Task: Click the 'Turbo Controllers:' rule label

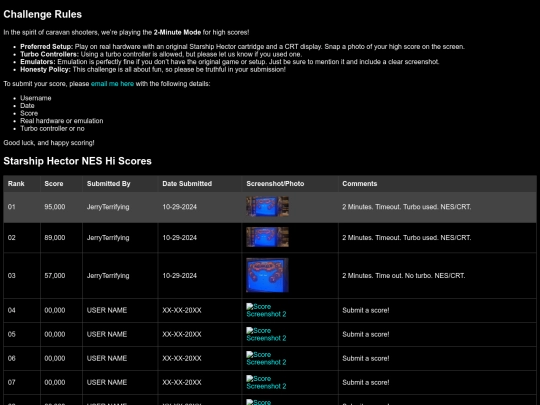Action: 50,54
